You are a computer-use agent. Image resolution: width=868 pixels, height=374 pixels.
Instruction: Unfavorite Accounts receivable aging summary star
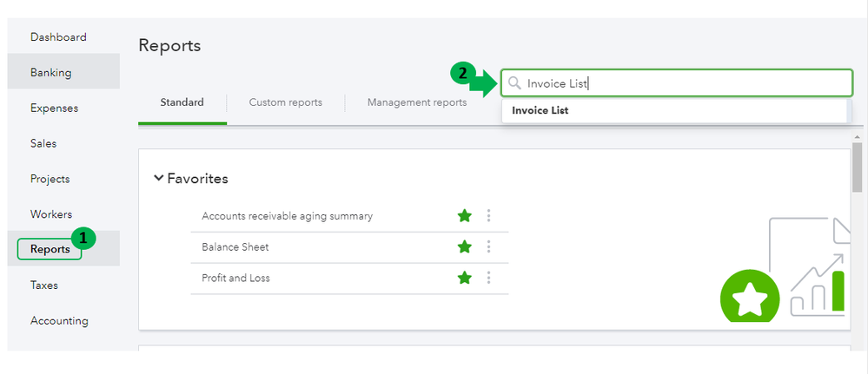465,215
